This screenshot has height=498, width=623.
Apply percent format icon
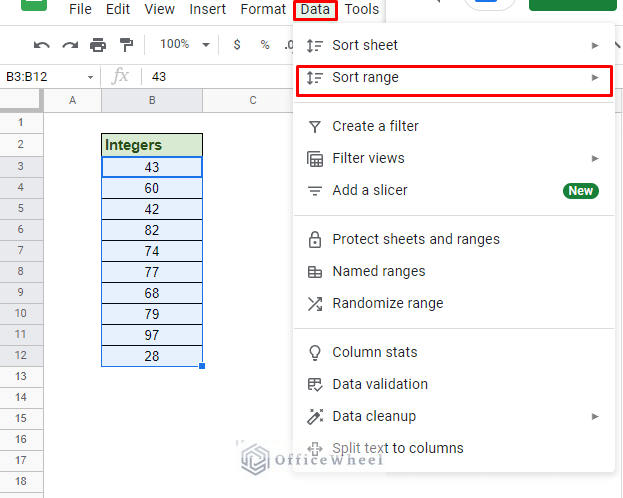click(x=265, y=45)
